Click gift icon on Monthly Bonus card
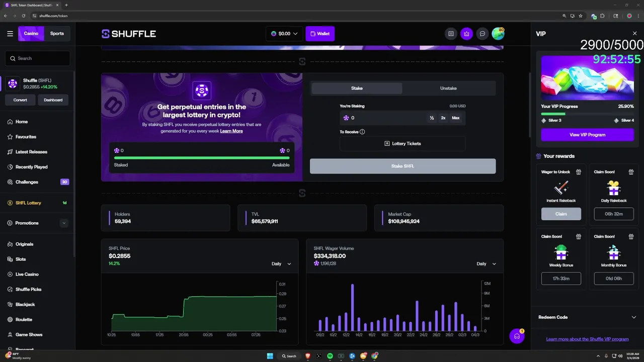 click(x=631, y=236)
